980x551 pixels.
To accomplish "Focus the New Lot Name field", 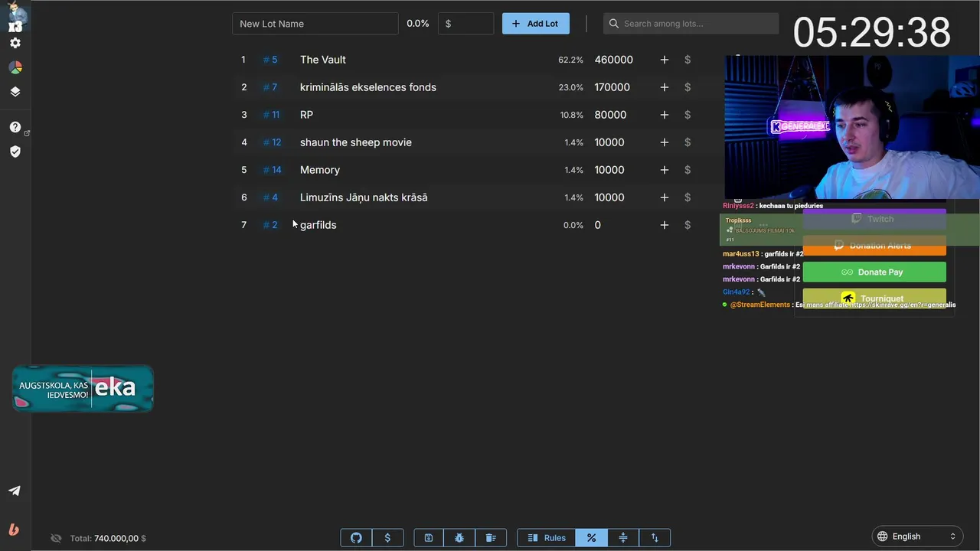I will tap(315, 24).
